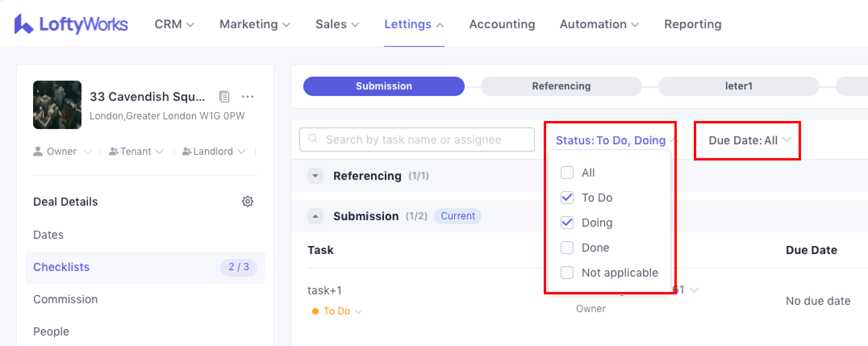Screen dimensions: 868x346
Task: Open the document icon beside property name
Action: tap(224, 97)
